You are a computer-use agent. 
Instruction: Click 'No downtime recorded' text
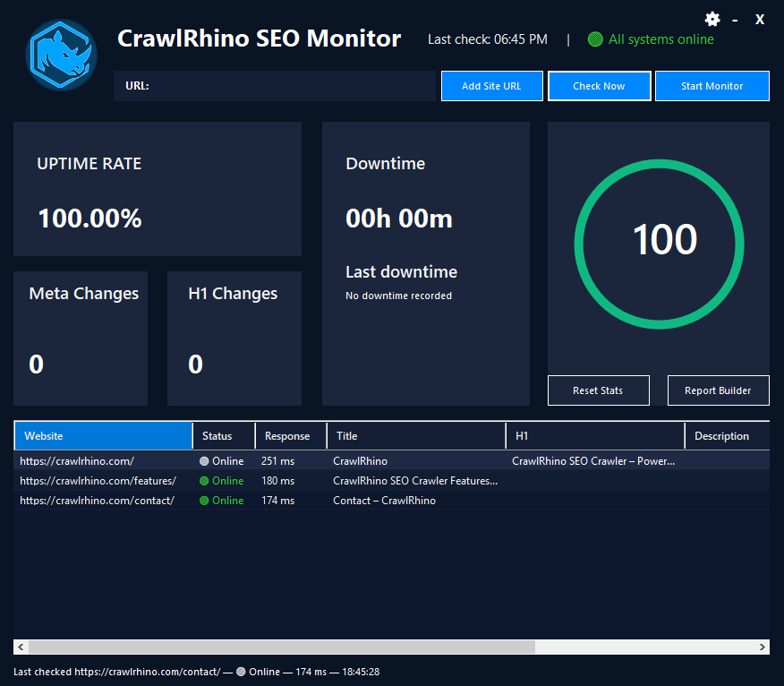(398, 296)
